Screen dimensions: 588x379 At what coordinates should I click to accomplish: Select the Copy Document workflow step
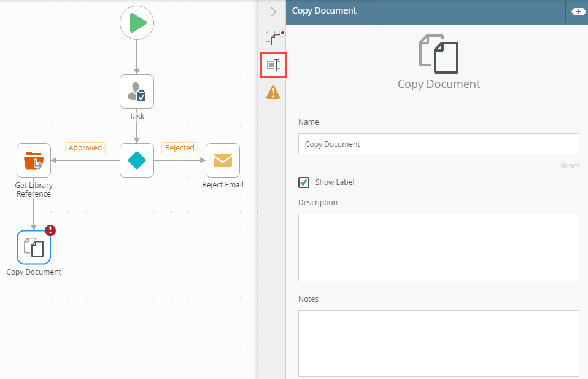pos(34,248)
